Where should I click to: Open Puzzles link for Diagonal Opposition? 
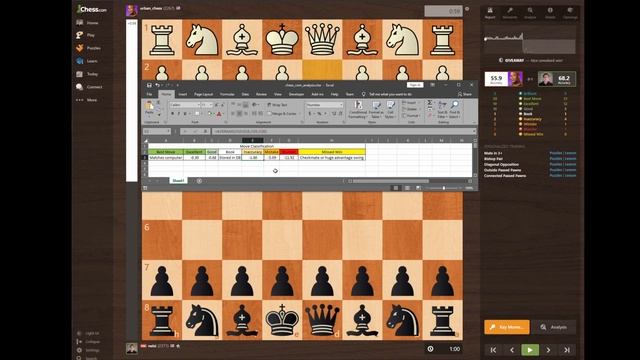[x=556, y=164]
